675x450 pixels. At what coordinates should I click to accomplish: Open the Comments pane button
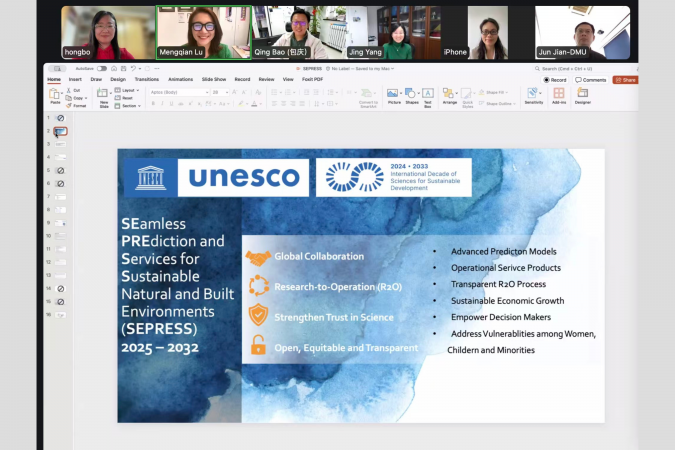coord(591,80)
